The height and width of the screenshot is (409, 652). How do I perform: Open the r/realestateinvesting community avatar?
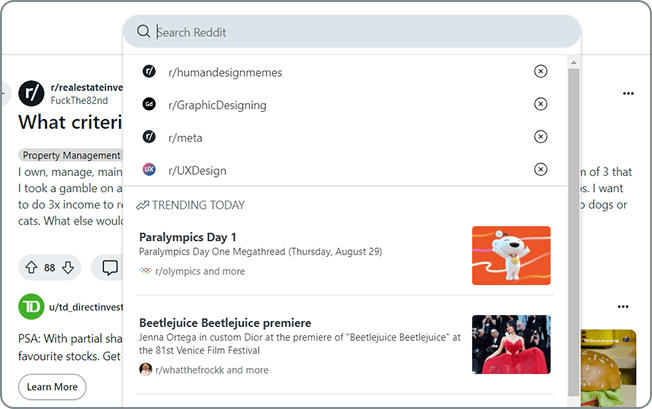(31, 94)
